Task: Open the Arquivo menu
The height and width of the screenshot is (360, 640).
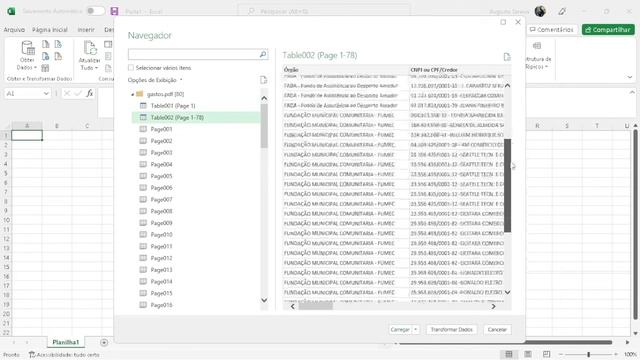Action: pyautogui.click(x=14, y=30)
